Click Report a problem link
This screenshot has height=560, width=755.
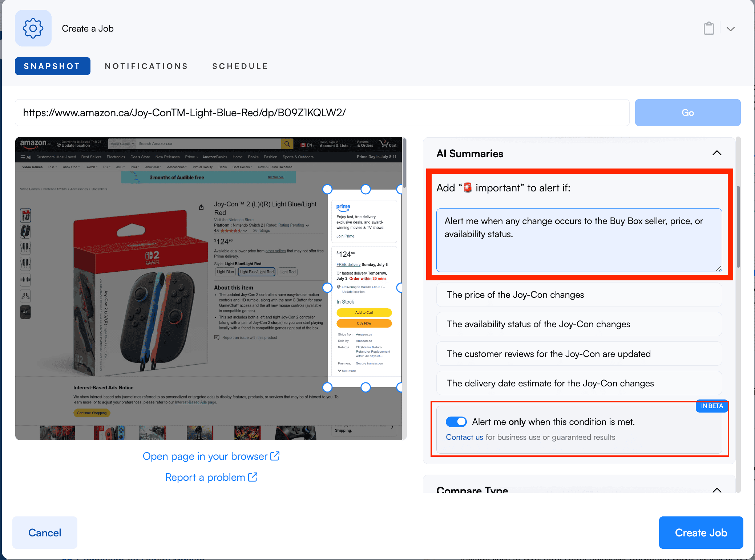coord(211,477)
